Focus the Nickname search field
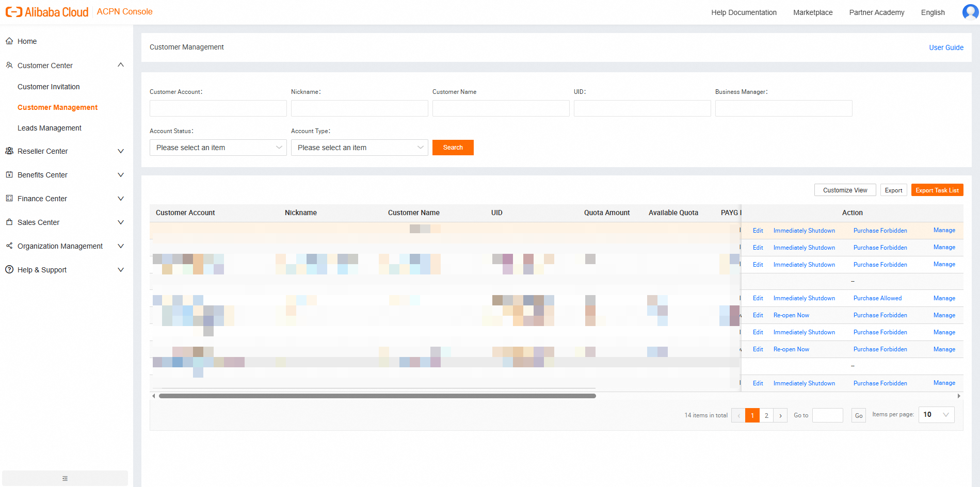 coord(360,108)
